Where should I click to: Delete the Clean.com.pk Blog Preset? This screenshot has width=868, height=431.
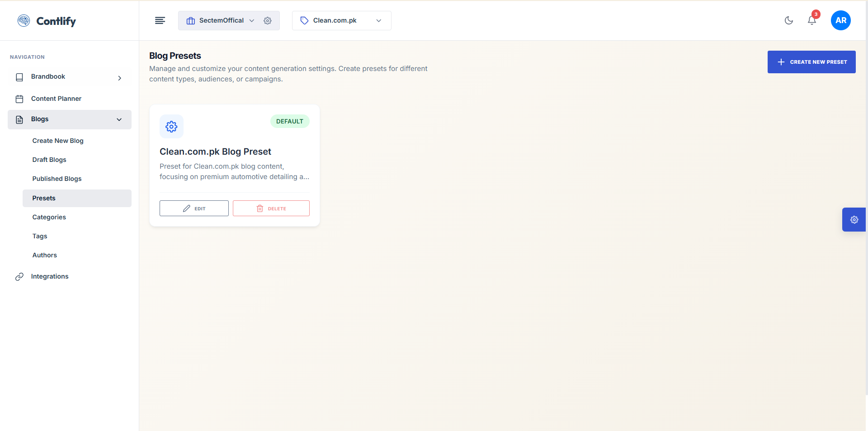271,208
